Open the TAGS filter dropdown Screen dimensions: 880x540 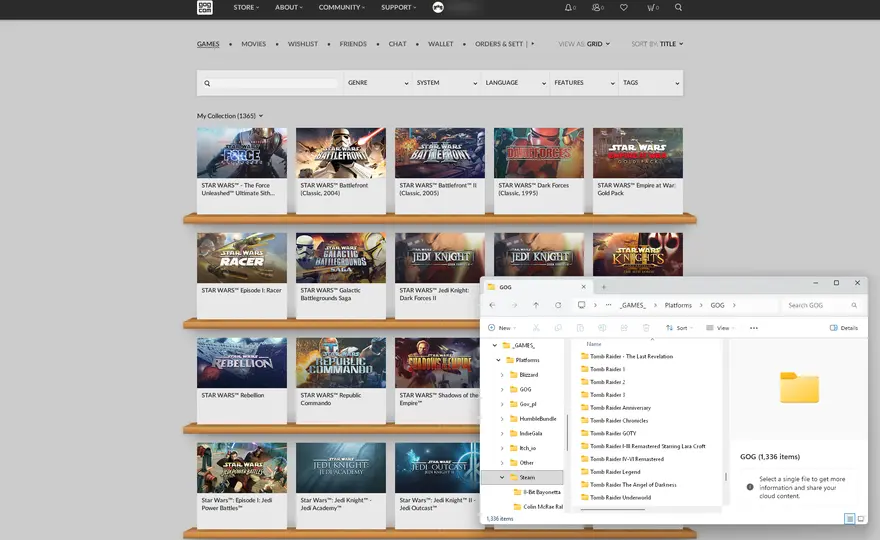(651, 83)
